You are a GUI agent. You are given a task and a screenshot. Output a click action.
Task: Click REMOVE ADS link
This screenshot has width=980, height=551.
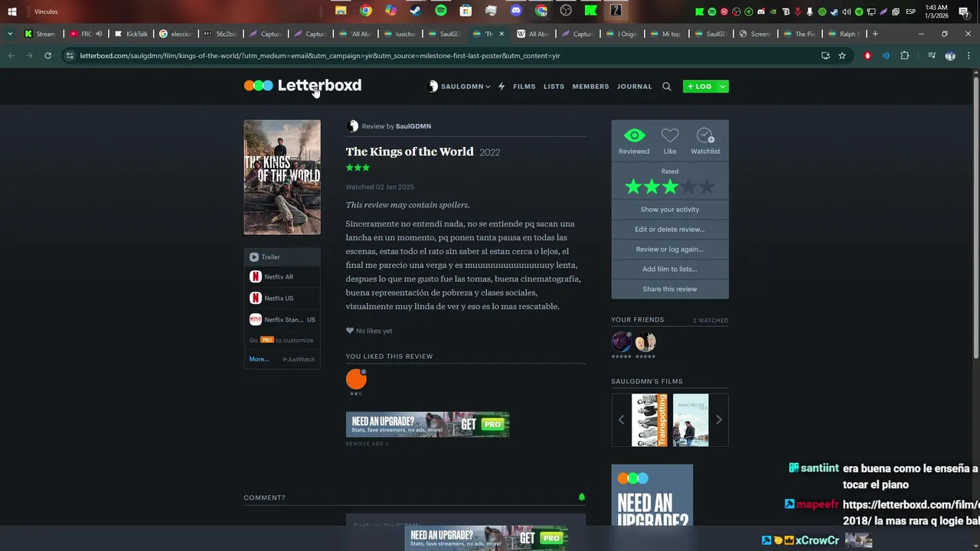tap(367, 444)
